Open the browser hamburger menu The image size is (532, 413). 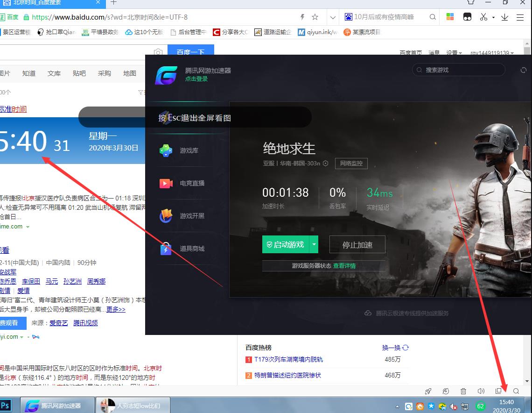[x=520, y=16]
